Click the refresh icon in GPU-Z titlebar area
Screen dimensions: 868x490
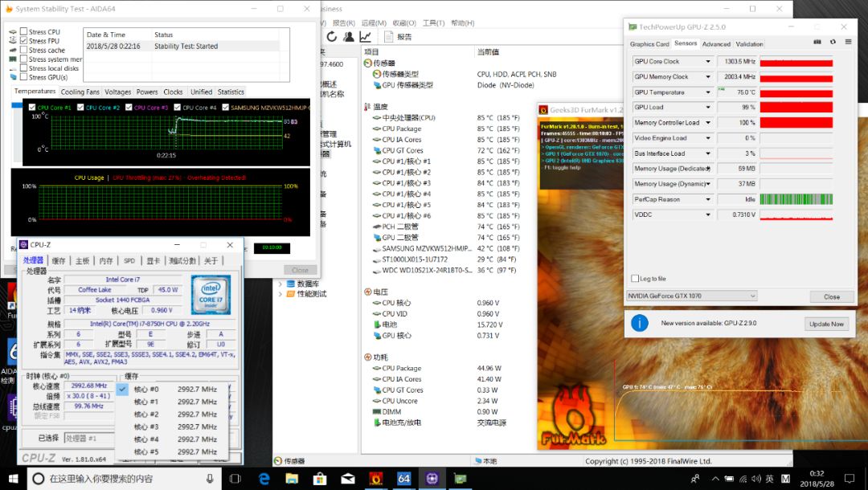click(x=833, y=43)
